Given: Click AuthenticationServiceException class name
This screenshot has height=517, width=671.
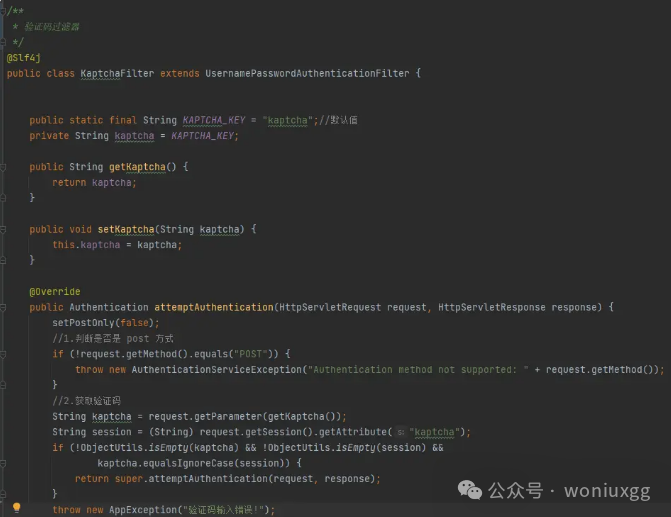Looking at the screenshot, I should point(217,369).
